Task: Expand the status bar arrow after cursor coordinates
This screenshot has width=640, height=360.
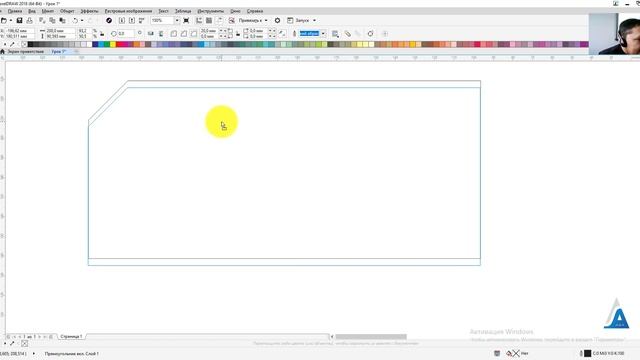Action: (x=33, y=353)
